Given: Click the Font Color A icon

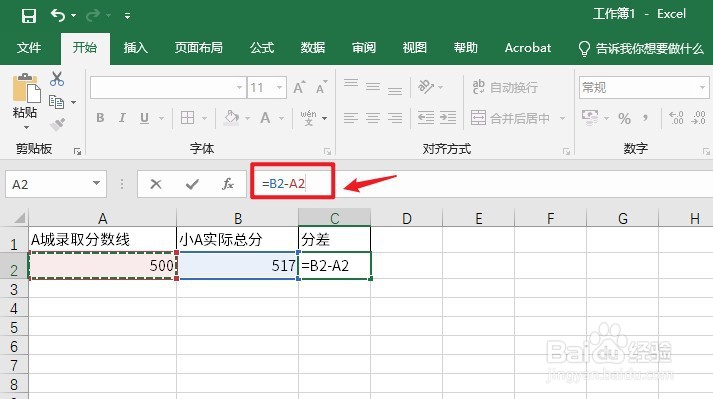Looking at the screenshot, I should pos(265,118).
